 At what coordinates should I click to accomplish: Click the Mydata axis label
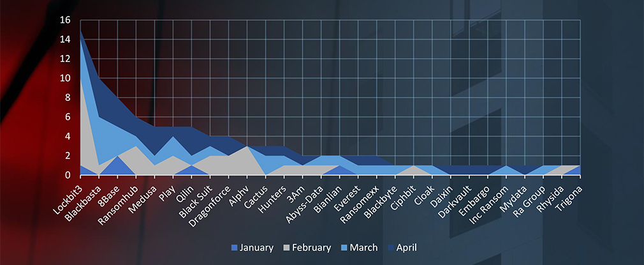[515, 198]
